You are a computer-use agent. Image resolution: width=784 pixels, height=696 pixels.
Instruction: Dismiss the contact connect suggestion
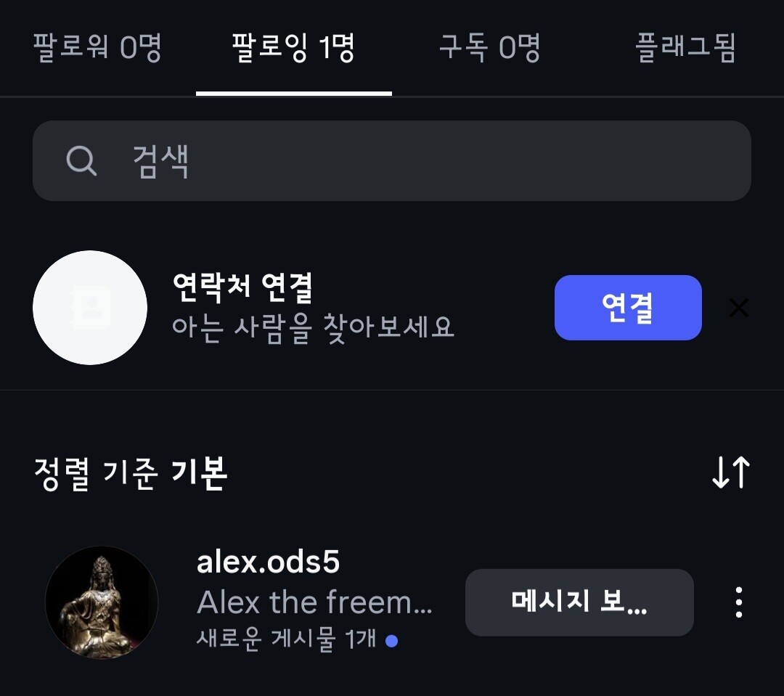[738, 308]
